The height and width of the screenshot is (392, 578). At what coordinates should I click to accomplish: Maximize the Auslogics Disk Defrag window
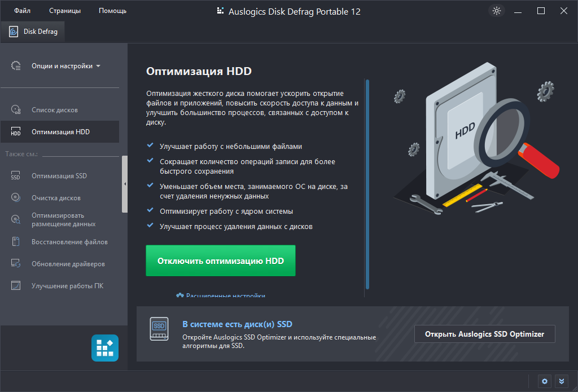click(541, 11)
